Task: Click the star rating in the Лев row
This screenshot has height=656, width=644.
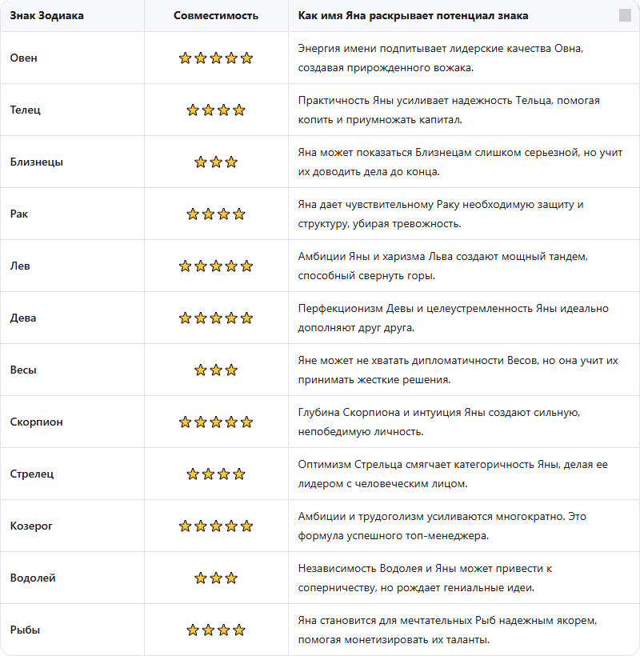Action: pyautogui.click(x=216, y=266)
